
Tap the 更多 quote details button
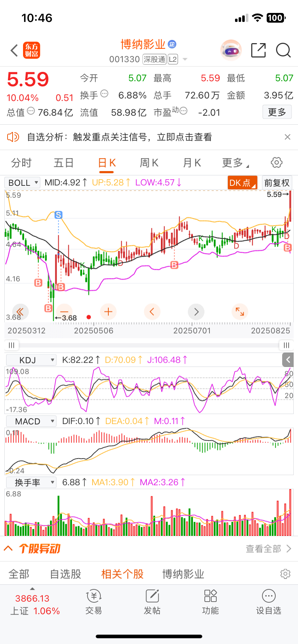pos(277,112)
